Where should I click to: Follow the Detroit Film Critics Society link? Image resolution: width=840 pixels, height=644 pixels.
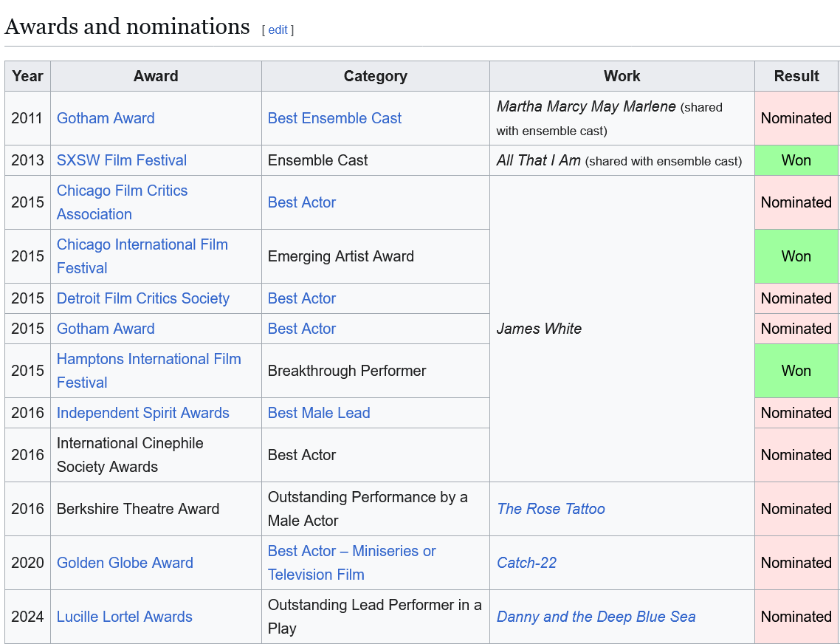(x=143, y=298)
